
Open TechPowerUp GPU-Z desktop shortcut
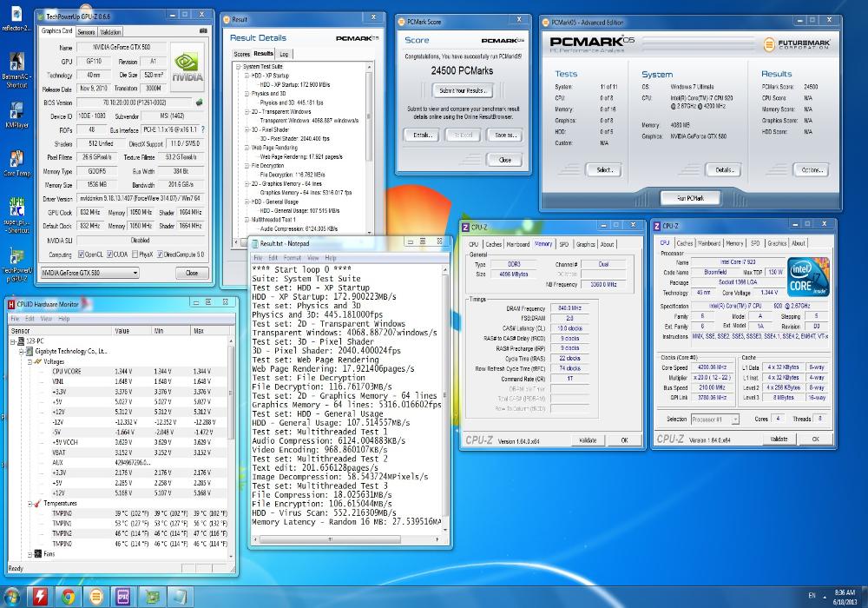(x=16, y=265)
